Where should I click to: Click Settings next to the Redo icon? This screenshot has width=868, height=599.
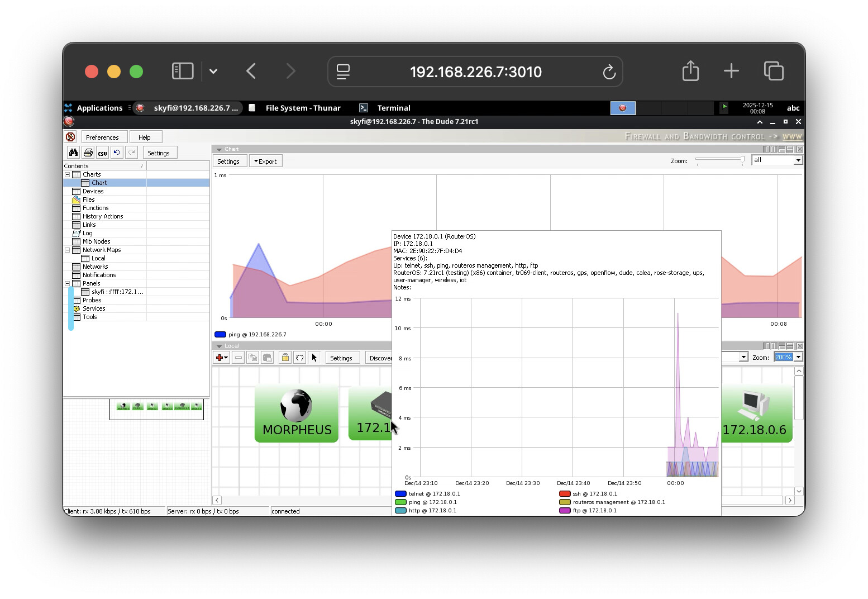tap(159, 153)
